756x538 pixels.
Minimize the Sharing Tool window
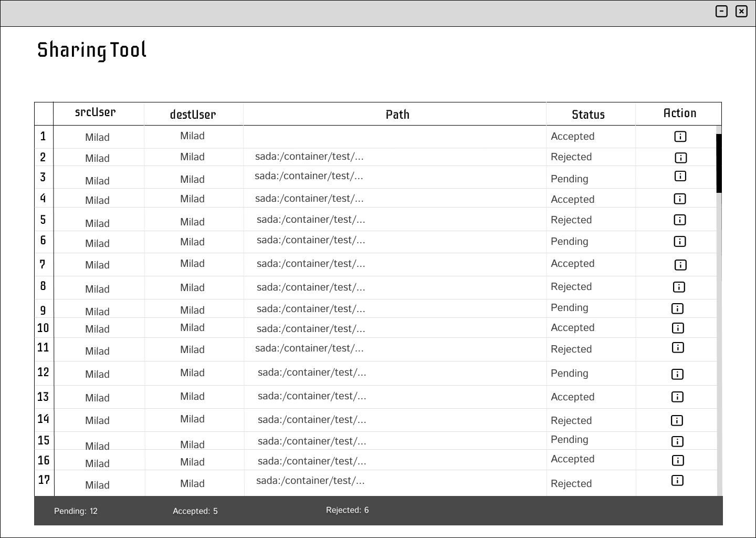tap(721, 11)
